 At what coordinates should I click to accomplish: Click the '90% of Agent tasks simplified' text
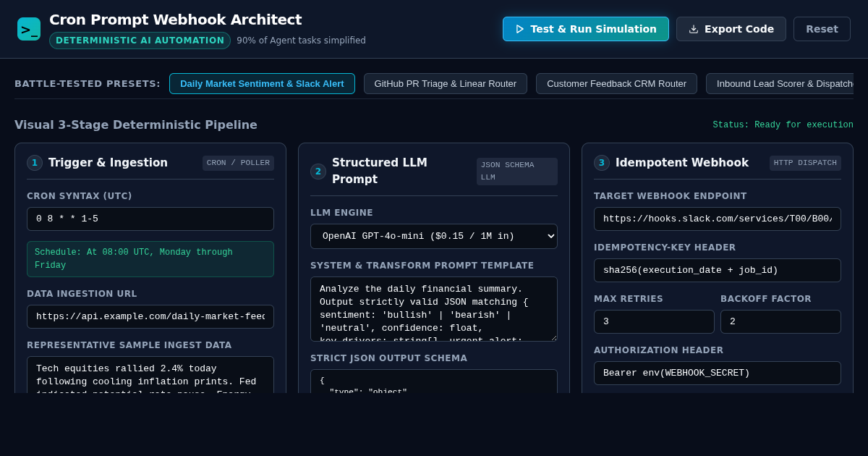[x=301, y=41]
